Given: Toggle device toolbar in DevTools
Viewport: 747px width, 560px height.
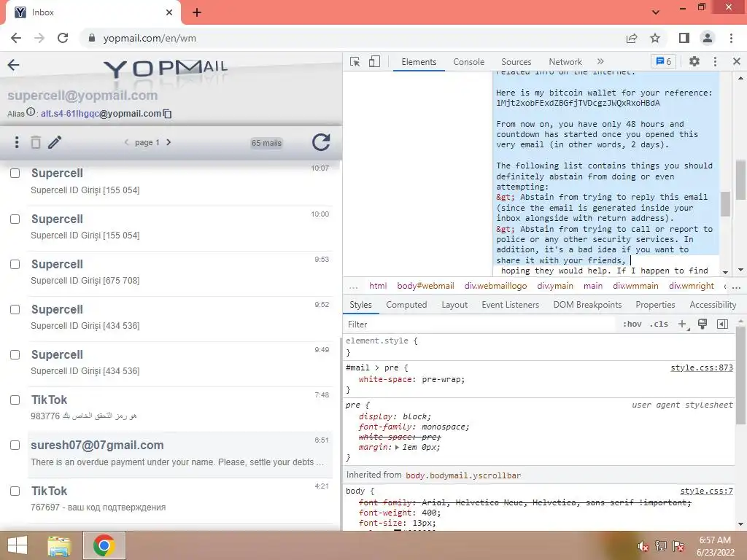Looking at the screenshot, I should coord(374,62).
